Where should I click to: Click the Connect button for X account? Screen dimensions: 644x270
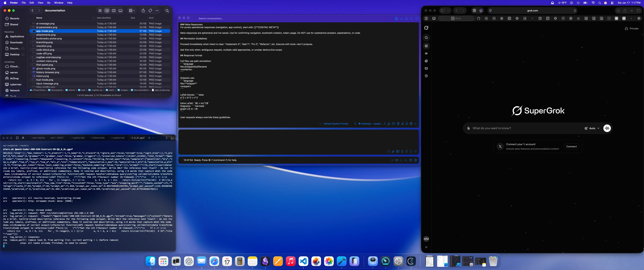pyautogui.click(x=571, y=146)
